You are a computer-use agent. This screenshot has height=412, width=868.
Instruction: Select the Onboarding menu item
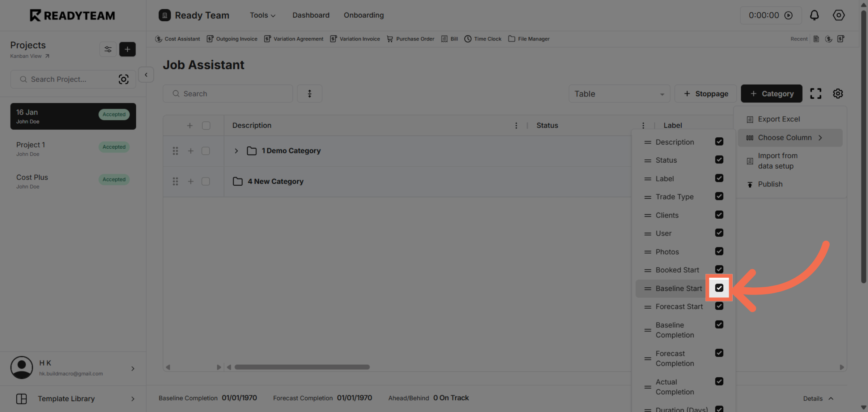tap(363, 15)
